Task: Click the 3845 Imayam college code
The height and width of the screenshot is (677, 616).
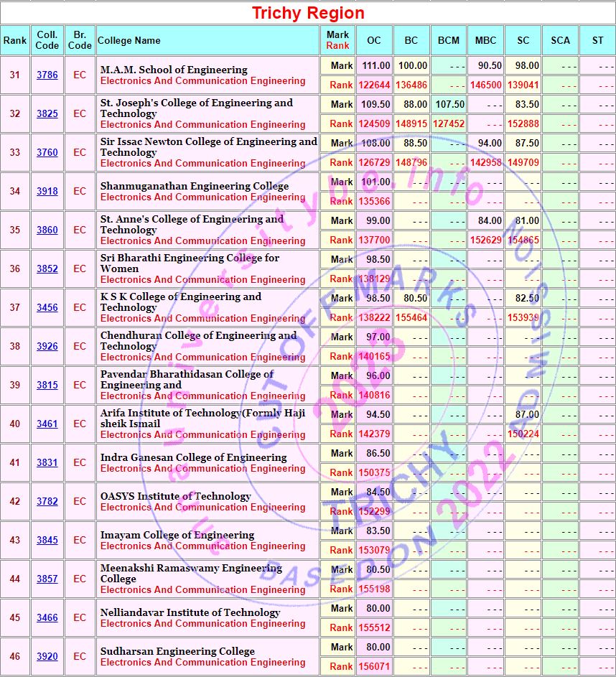Action: click(47, 541)
